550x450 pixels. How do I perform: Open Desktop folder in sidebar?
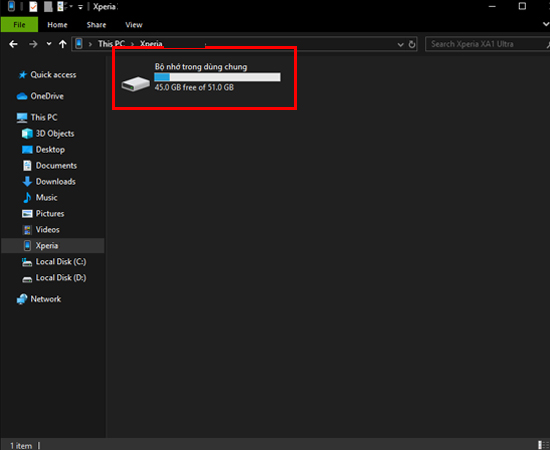[x=43, y=150]
